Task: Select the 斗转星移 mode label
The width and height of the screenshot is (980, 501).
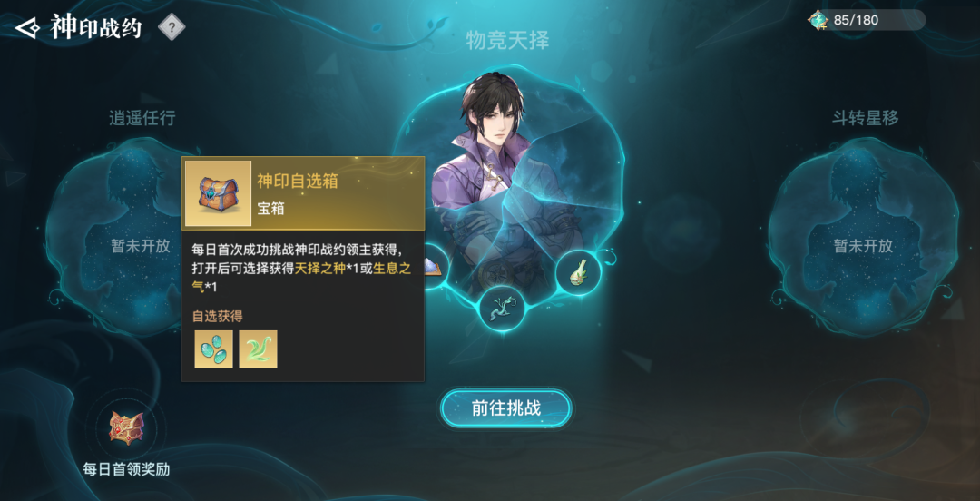Action: coord(865,118)
